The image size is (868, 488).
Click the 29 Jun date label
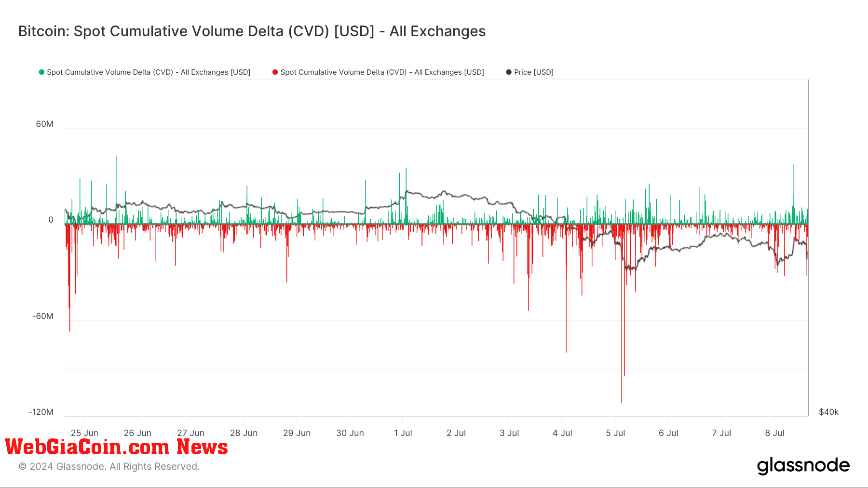[297, 433]
